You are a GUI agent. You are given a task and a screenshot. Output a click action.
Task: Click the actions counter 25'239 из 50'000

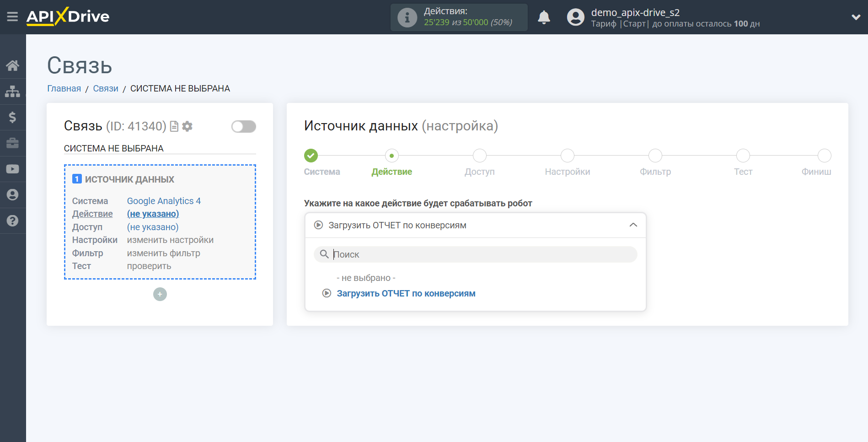coord(468,22)
